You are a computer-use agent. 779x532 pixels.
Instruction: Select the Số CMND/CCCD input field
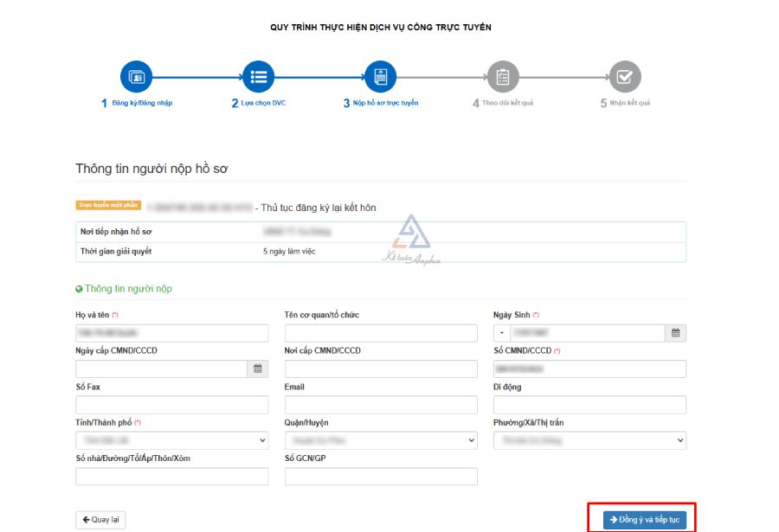pyautogui.click(x=589, y=369)
